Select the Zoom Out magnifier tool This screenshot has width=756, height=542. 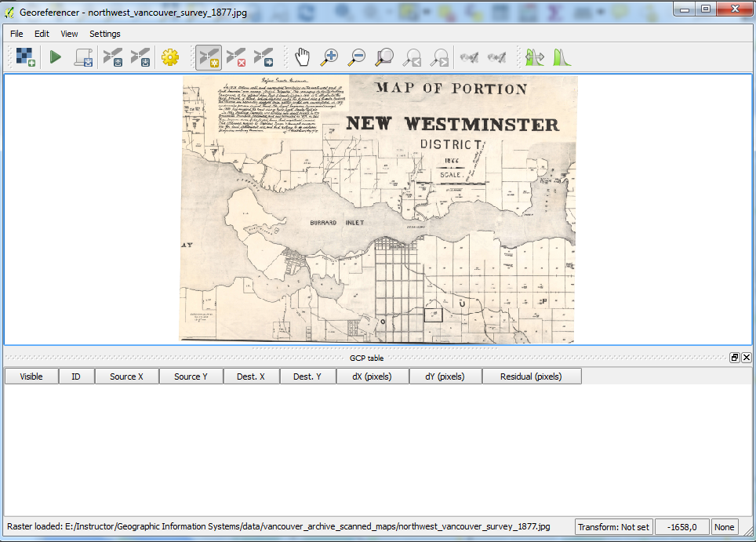pos(357,56)
